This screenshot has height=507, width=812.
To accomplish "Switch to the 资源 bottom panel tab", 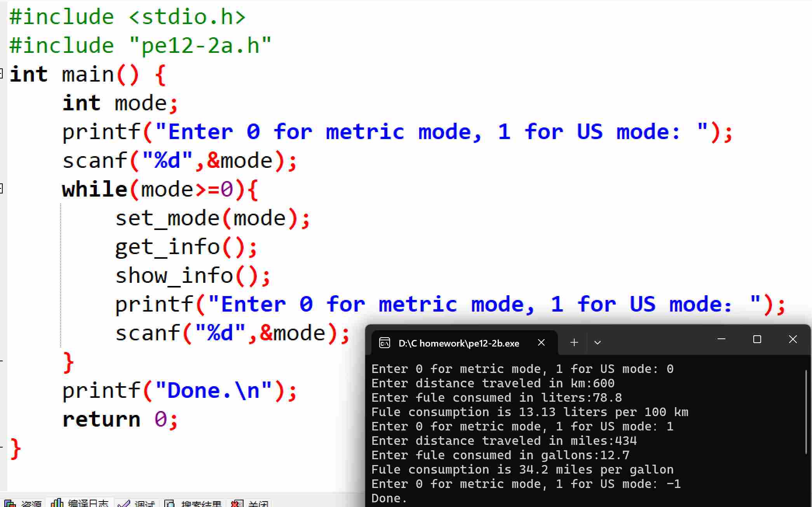I will (x=31, y=504).
